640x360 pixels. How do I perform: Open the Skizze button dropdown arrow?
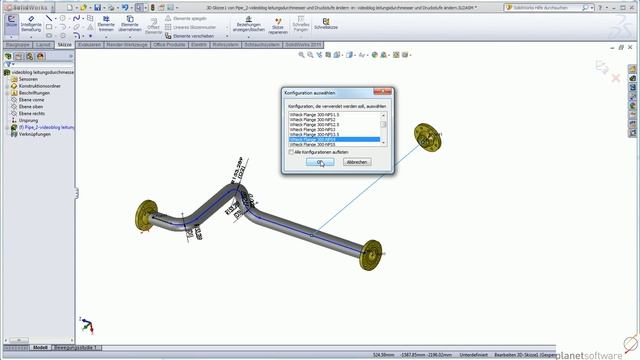[x=11, y=37]
